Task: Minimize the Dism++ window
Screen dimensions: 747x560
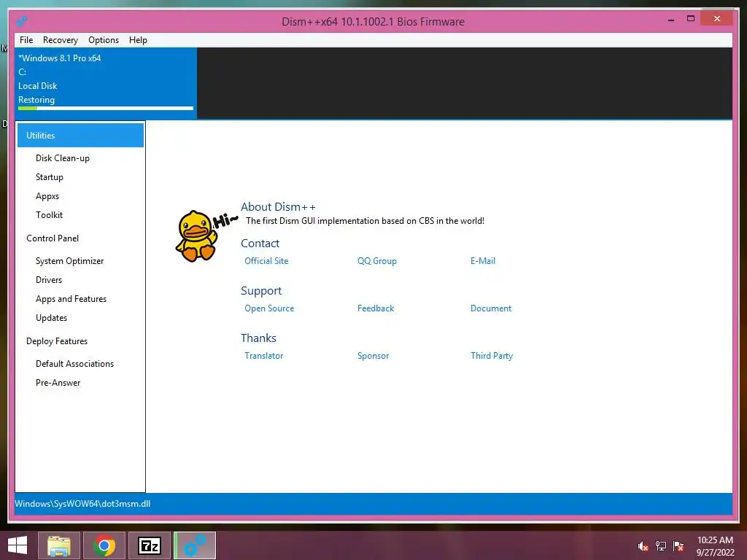Action: (671, 20)
